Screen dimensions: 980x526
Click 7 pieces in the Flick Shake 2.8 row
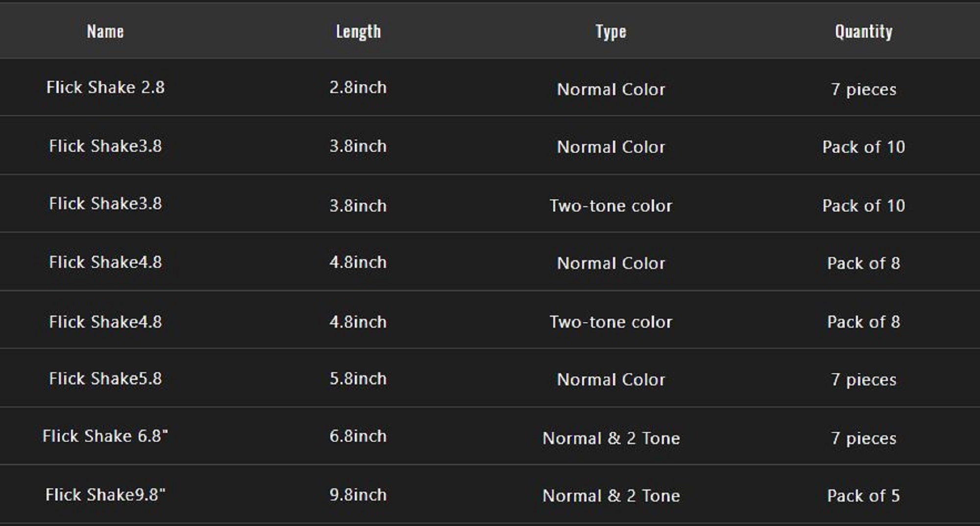tap(863, 89)
